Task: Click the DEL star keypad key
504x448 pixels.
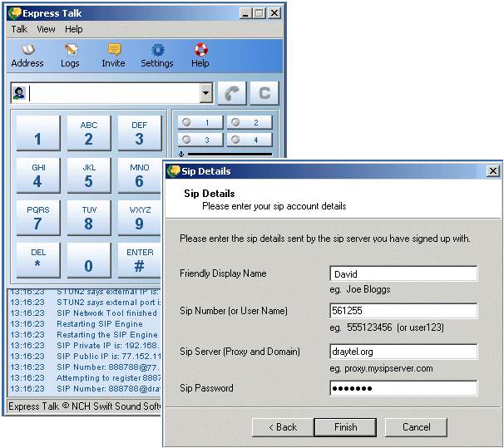Action: [38, 260]
